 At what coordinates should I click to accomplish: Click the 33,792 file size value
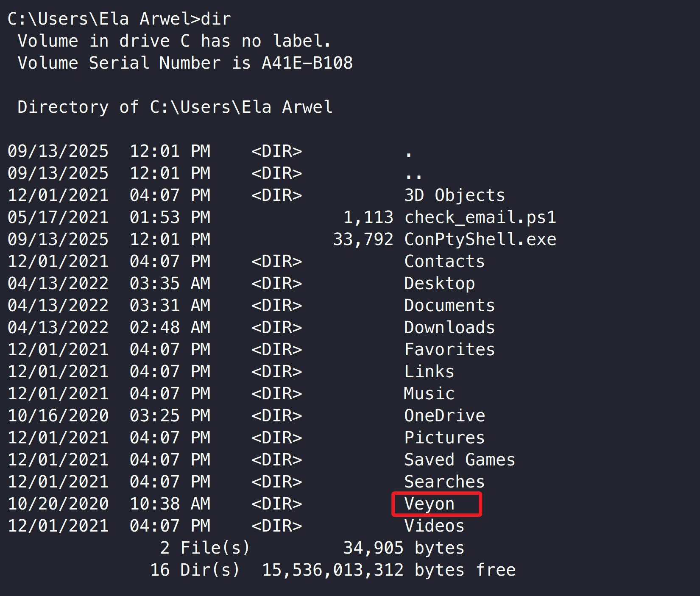363,240
